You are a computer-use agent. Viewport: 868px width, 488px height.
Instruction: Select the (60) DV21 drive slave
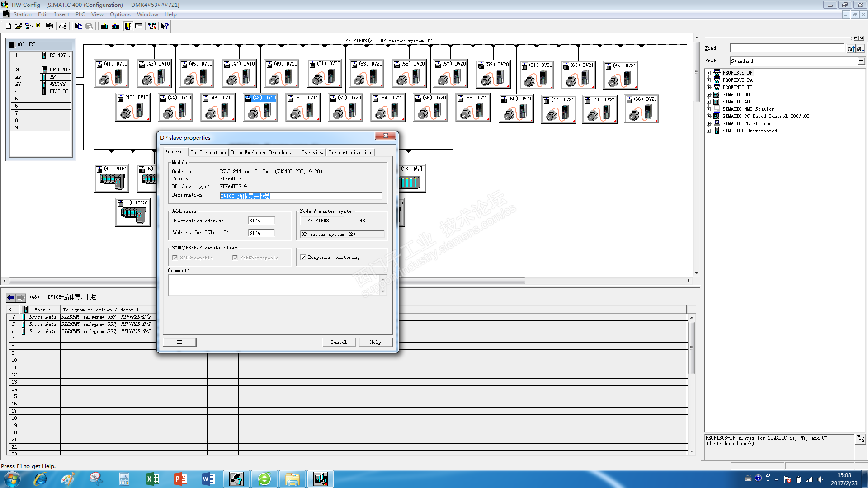(516, 109)
